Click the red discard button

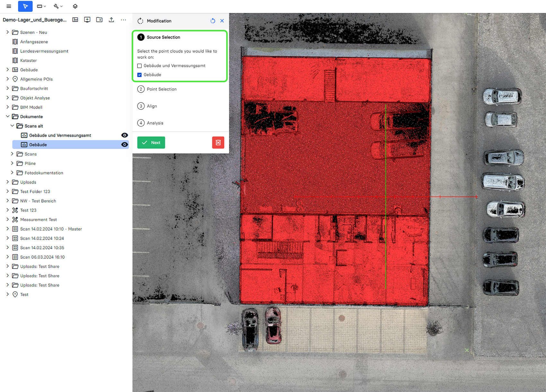click(x=218, y=143)
